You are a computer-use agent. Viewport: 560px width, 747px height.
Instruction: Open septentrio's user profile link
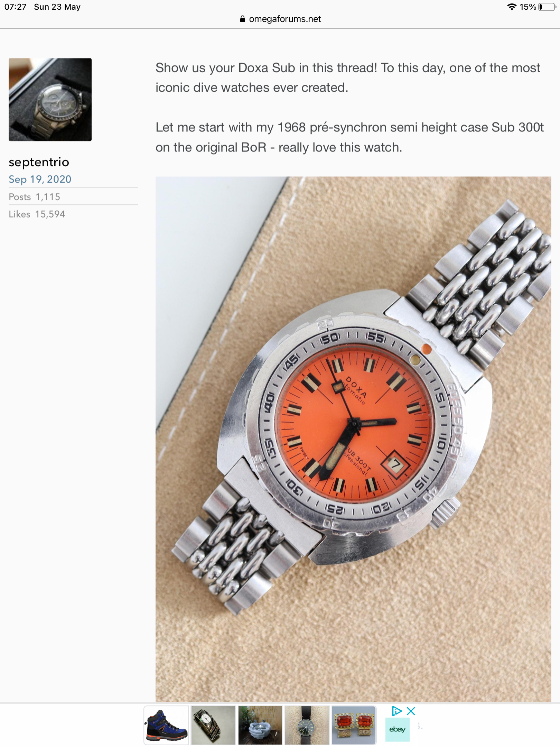click(x=39, y=162)
